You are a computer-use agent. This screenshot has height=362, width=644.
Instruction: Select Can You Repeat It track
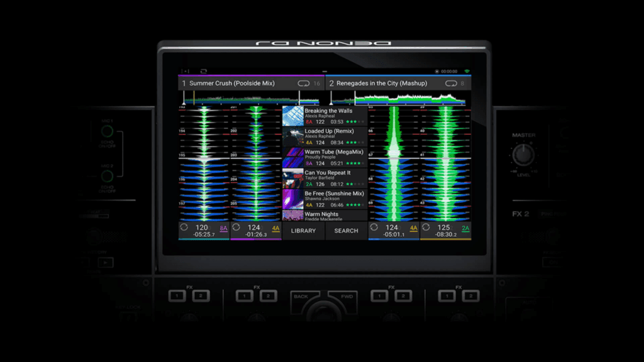coord(325,178)
